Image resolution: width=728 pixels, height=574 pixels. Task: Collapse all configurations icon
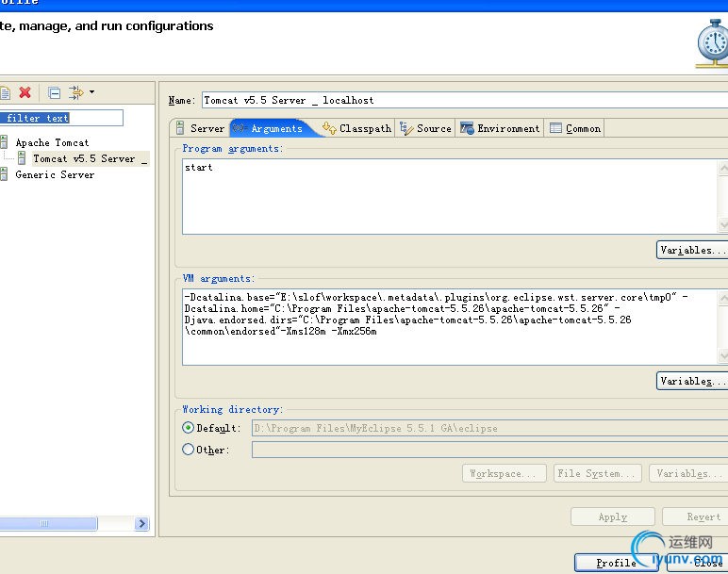(x=55, y=93)
